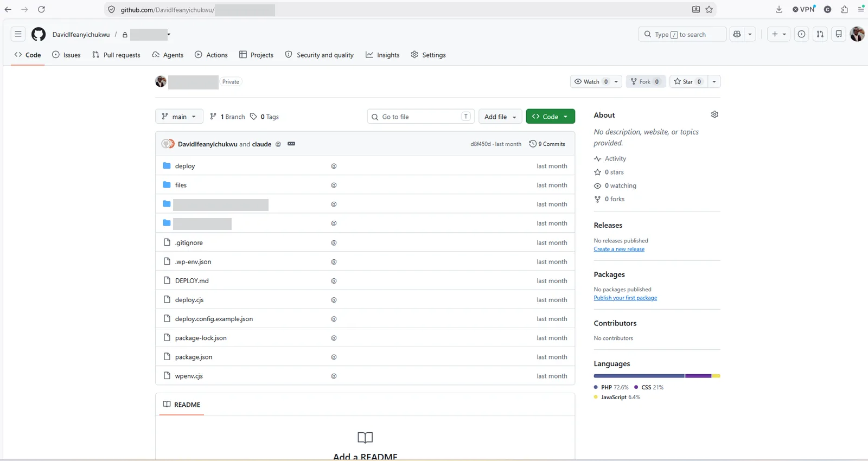Open the Actions tab

pyautogui.click(x=211, y=55)
